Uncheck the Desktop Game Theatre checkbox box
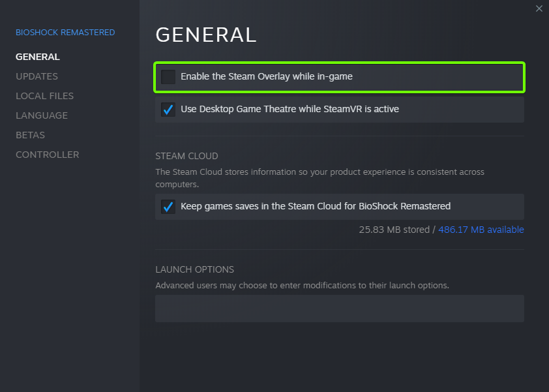 tap(168, 110)
